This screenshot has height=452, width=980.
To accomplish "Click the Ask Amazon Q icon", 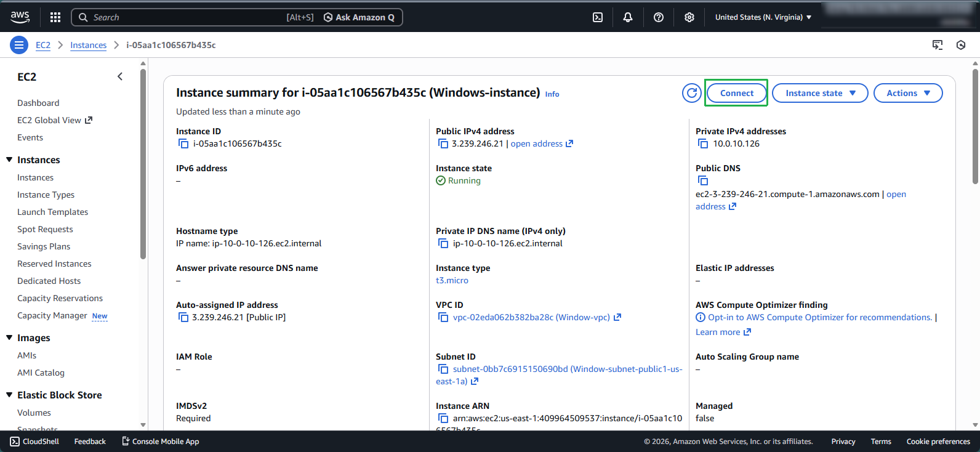I will tap(328, 17).
